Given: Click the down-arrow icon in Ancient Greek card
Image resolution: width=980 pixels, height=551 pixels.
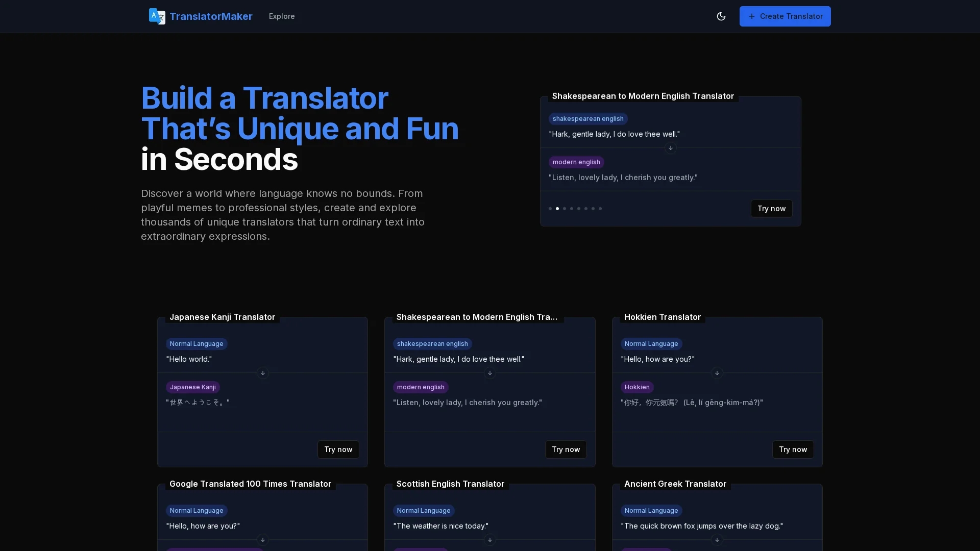Looking at the screenshot, I should [717, 540].
